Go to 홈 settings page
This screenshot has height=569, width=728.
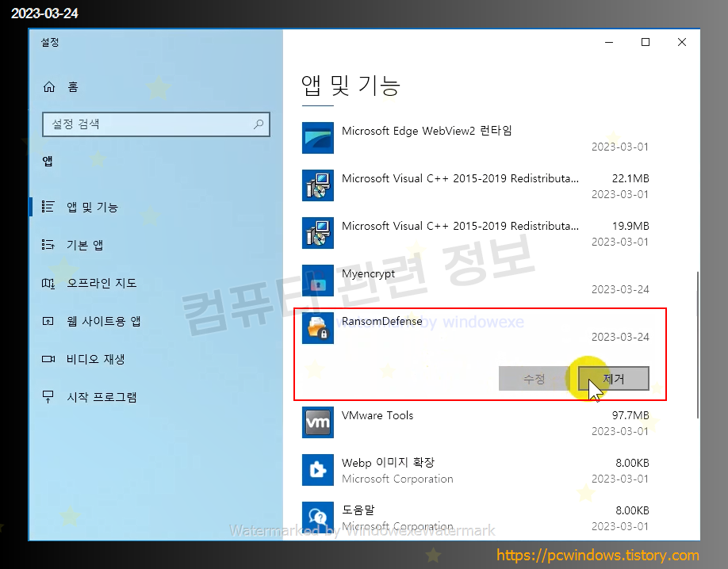[73, 87]
